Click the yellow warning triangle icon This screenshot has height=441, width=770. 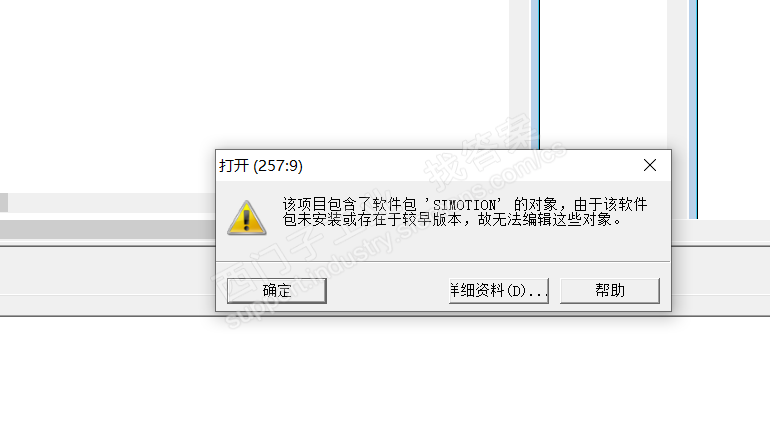(x=247, y=218)
